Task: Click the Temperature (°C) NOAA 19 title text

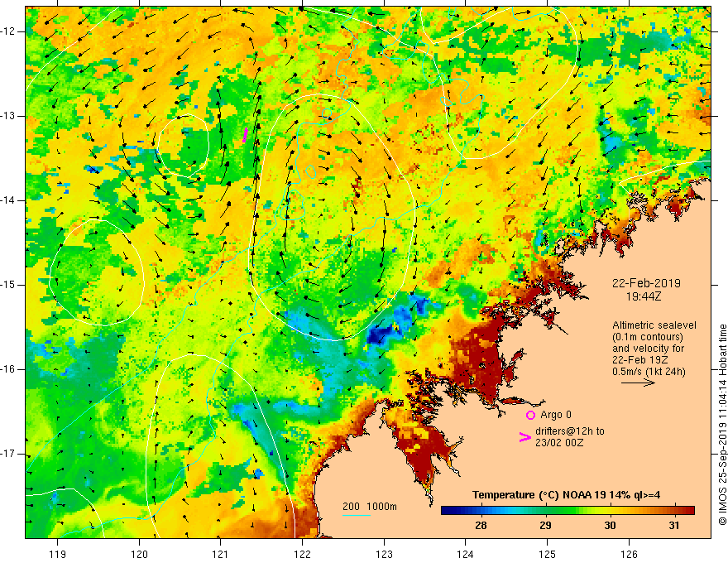Action: 567,495
